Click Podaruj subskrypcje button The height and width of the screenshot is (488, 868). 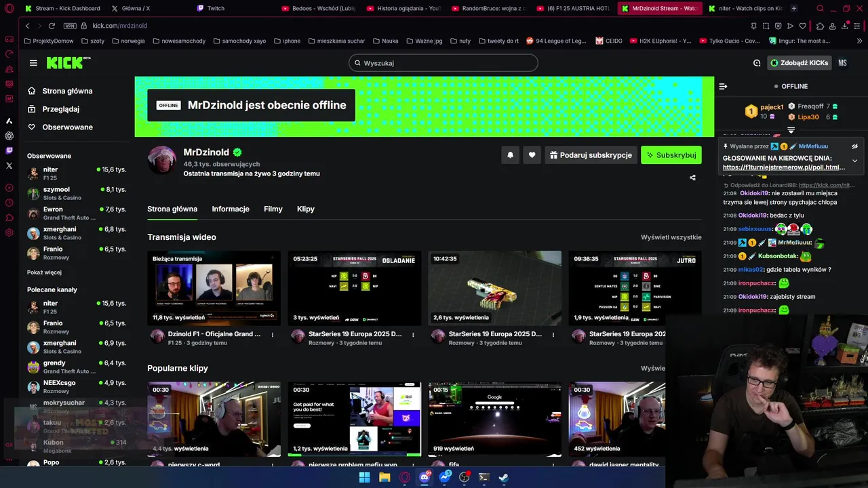590,155
